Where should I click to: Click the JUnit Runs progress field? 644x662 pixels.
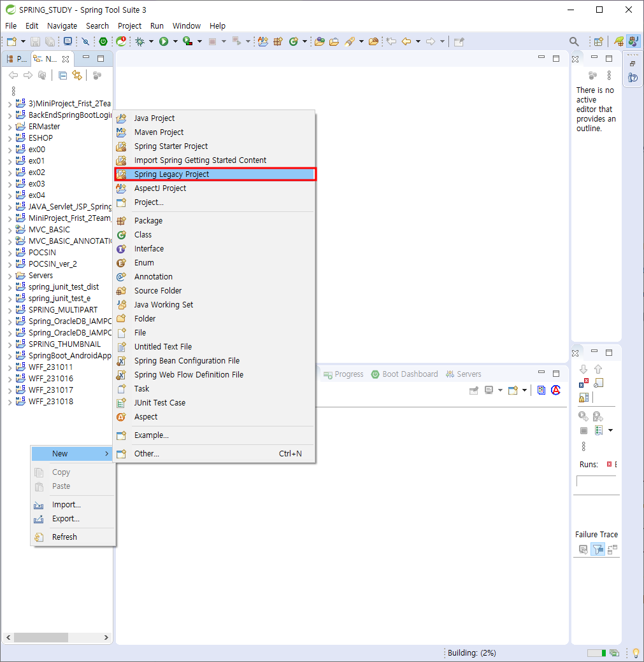596,481
